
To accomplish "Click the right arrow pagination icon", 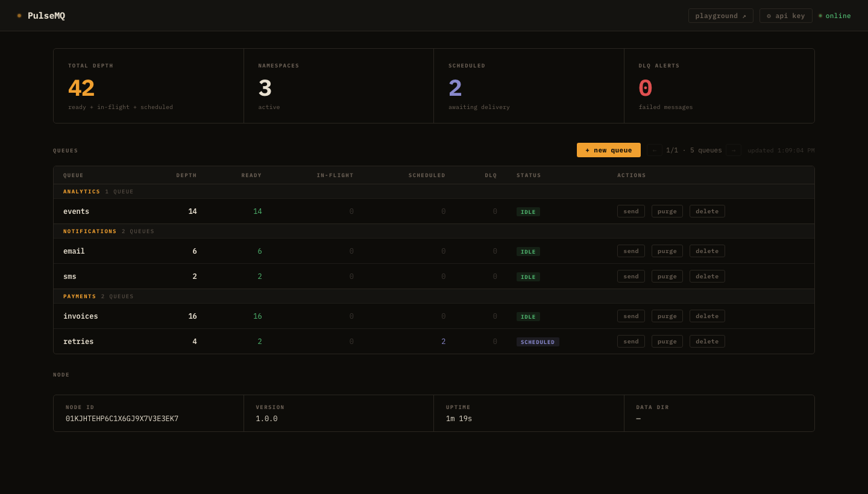I will click(x=734, y=150).
